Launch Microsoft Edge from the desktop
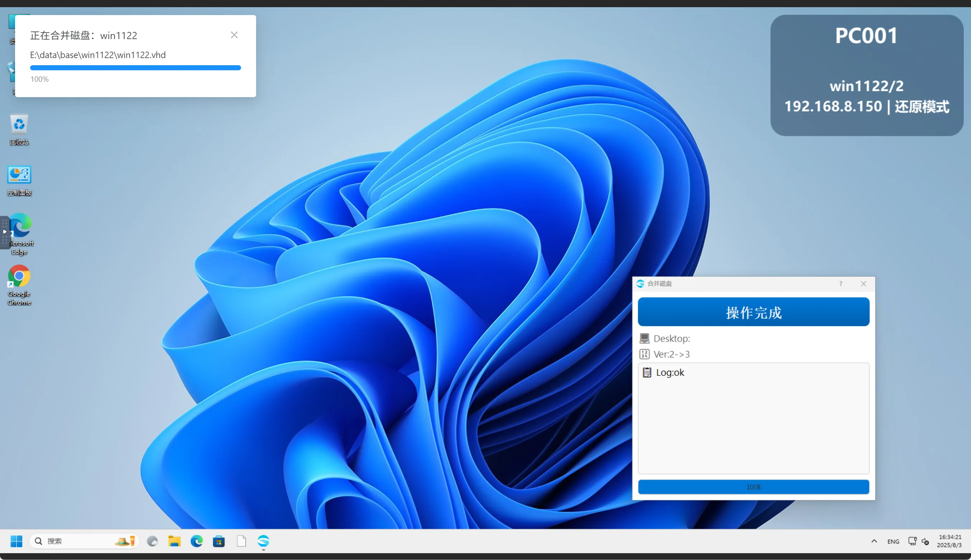 (20, 234)
